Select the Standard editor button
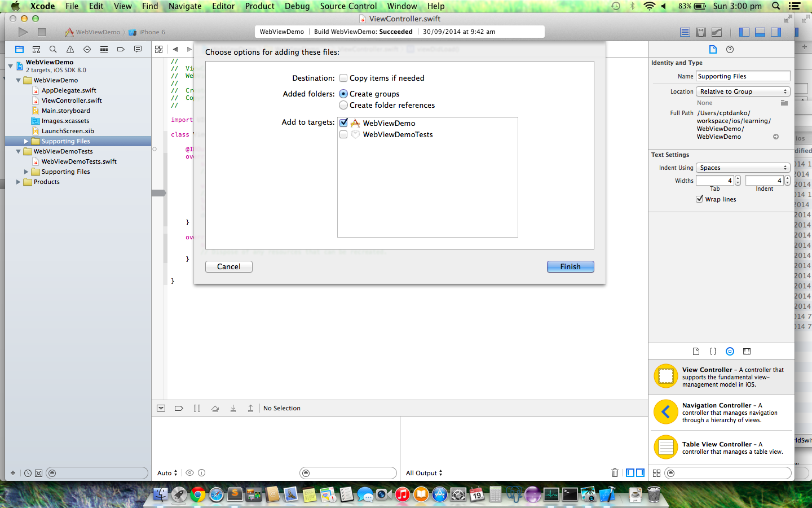This screenshot has height=508, width=812. [685, 32]
